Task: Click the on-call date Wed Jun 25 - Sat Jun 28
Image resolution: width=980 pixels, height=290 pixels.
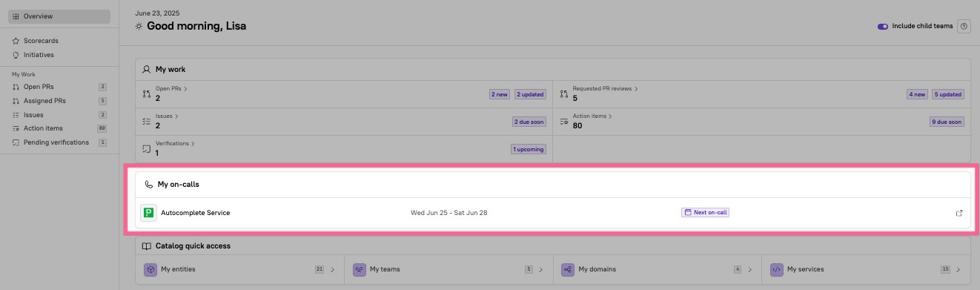Action: [449, 213]
